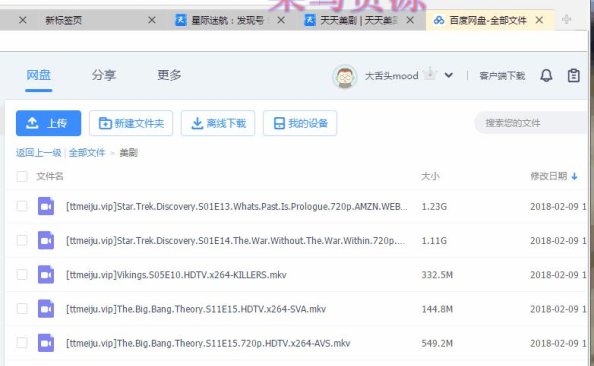Click the 我的设备 button
Viewport: 594px width, 366px height.
(300, 123)
